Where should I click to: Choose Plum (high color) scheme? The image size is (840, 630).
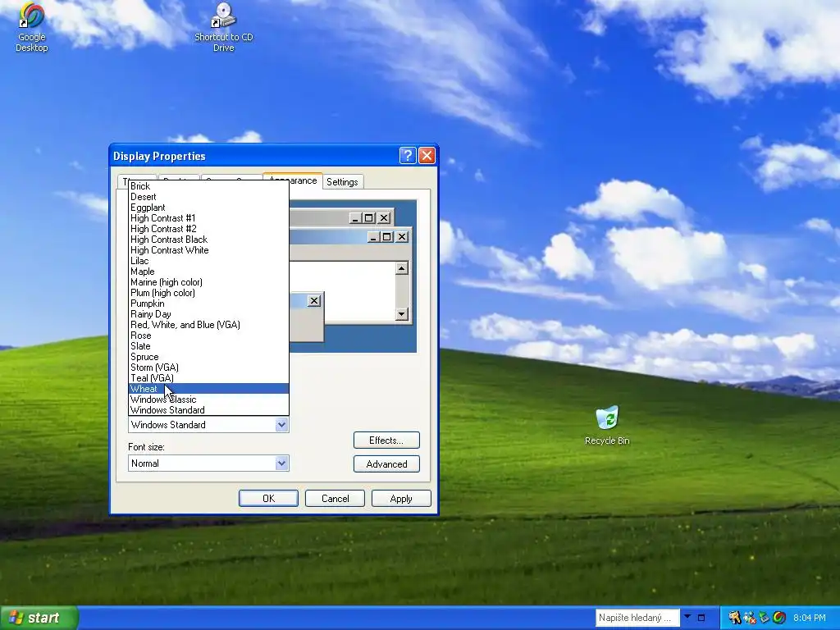tap(209, 293)
